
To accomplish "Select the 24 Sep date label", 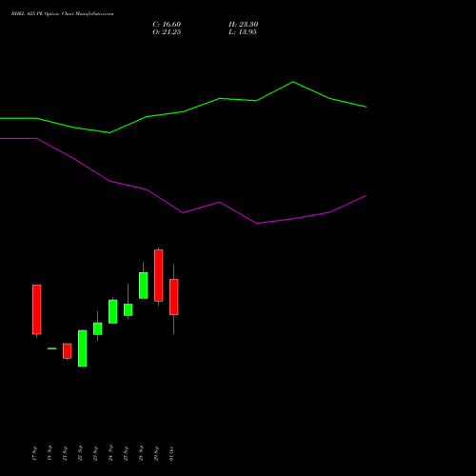I will click(110, 453).
